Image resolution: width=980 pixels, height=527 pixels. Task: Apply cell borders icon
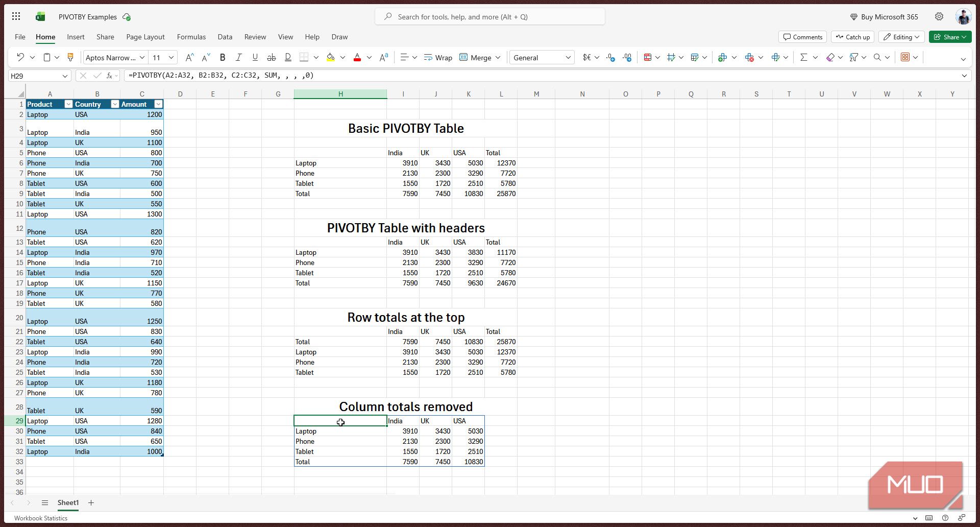click(304, 57)
